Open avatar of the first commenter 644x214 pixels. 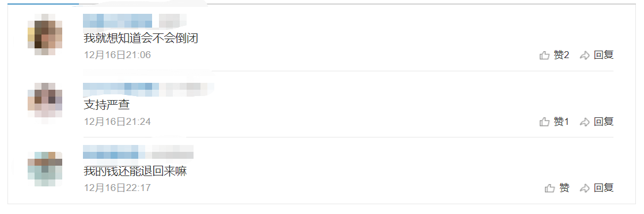[x=45, y=34]
